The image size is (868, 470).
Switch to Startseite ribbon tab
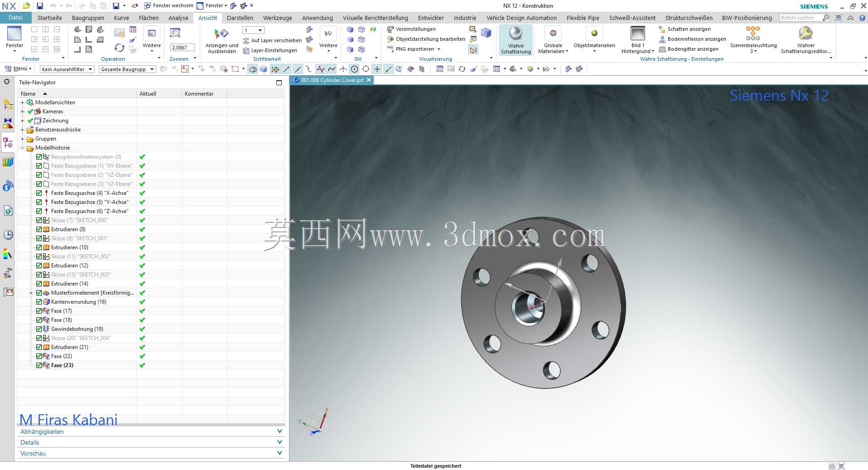(49, 18)
